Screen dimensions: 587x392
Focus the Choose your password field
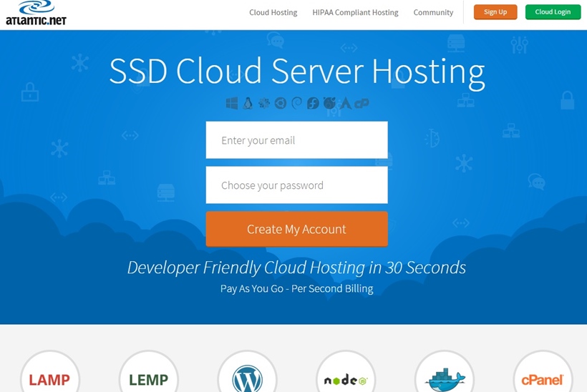click(297, 185)
